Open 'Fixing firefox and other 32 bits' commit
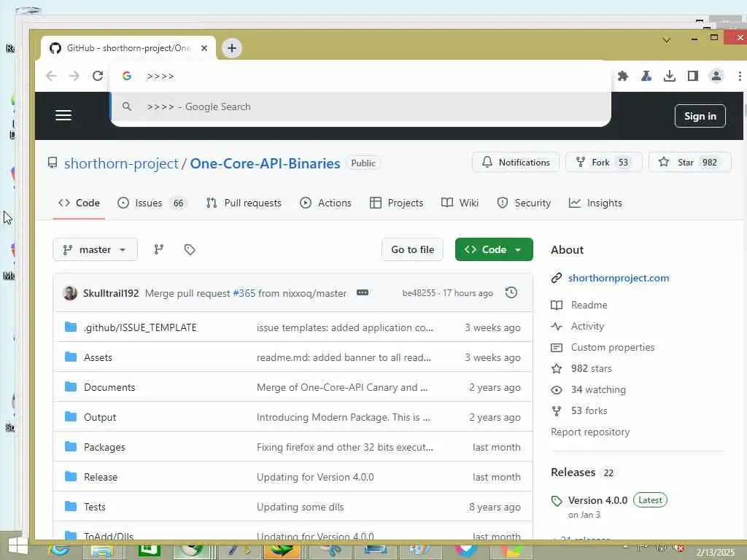The image size is (747, 560). (x=344, y=447)
